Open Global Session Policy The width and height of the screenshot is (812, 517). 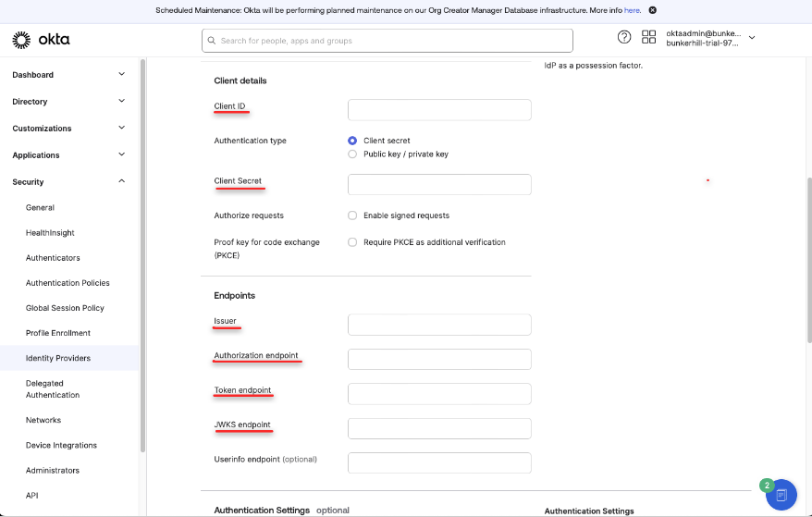point(65,308)
